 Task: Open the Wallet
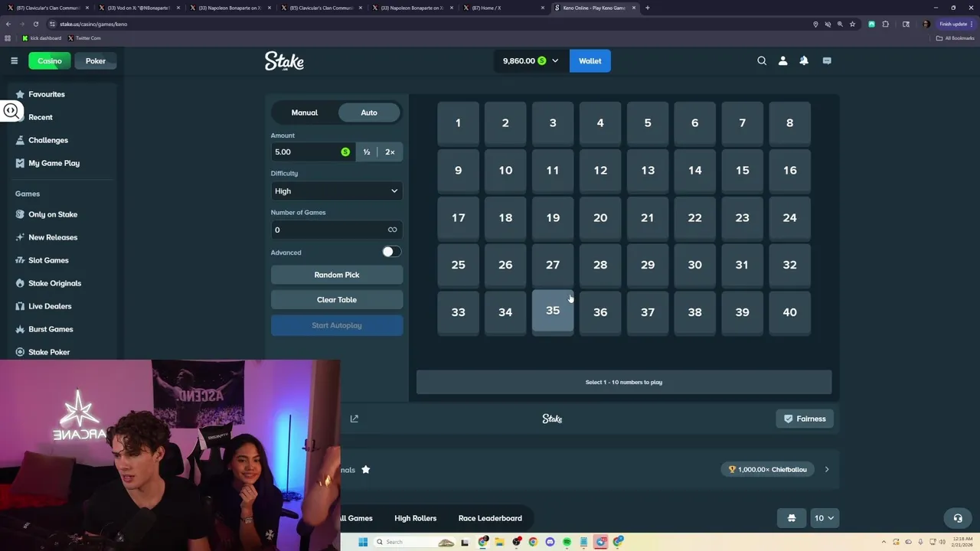click(590, 61)
